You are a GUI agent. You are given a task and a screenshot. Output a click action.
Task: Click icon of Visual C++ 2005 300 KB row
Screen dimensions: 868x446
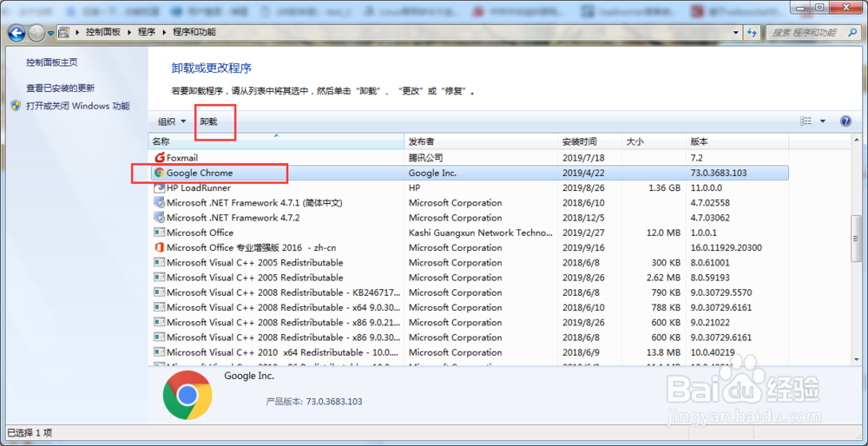click(x=160, y=262)
